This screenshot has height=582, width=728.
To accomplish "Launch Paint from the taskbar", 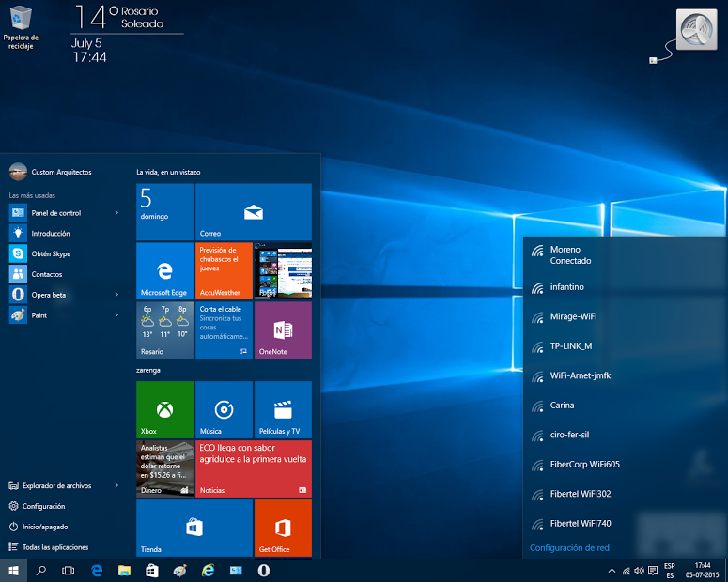I will click(179, 571).
